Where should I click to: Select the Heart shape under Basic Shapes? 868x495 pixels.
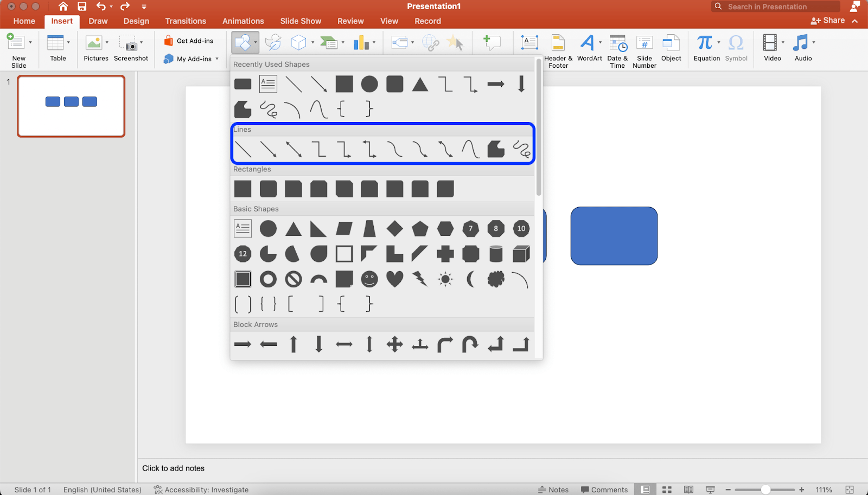point(394,279)
